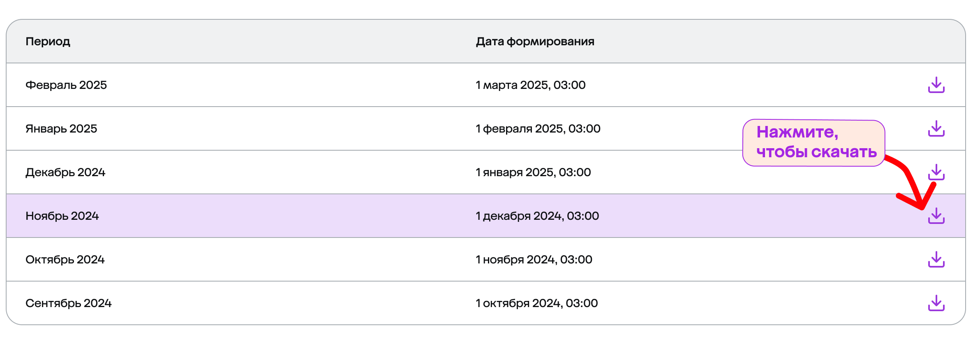Image resolution: width=980 pixels, height=340 pixels.
Task: Download the Январь 2025 report
Action: point(936,128)
